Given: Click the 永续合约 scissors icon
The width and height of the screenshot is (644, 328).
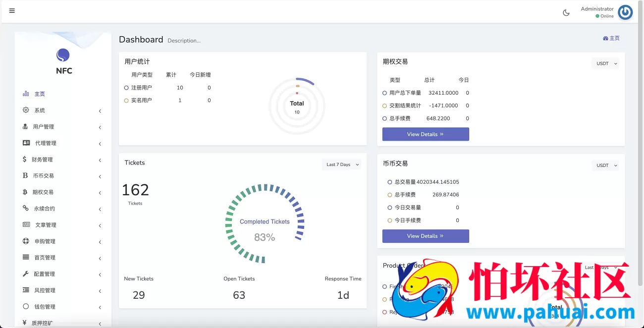Looking at the screenshot, I should tap(26, 208).
